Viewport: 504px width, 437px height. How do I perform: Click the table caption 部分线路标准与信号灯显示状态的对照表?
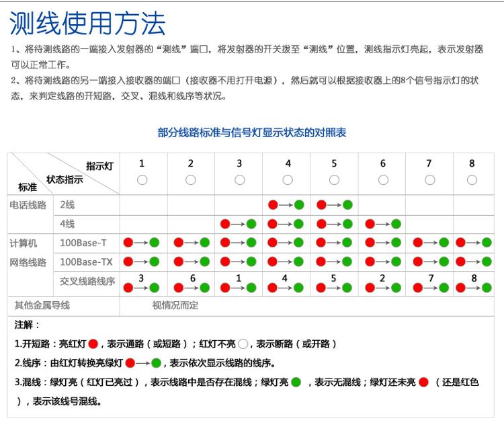[x=252, y=132]
